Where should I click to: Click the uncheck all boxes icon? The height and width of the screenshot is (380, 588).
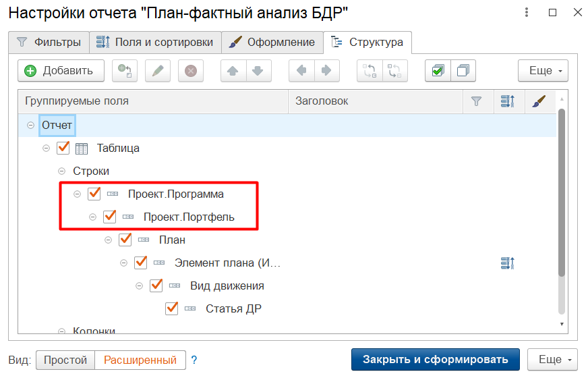click(x=463, y=71)
